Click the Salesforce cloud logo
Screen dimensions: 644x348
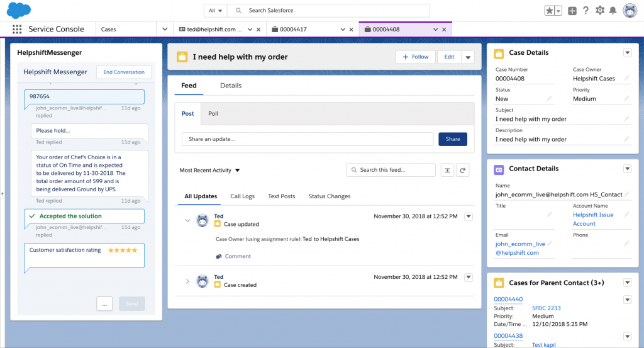tap(18, 10)
